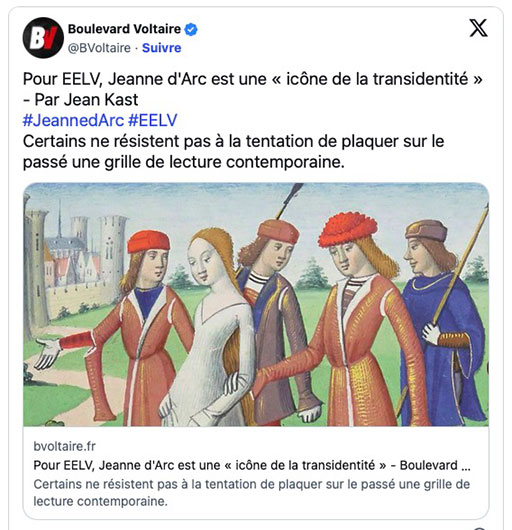512x530 pixels.
Task: Click 'lecture contemporaine.' in the card description
Action: pos(100,501)
